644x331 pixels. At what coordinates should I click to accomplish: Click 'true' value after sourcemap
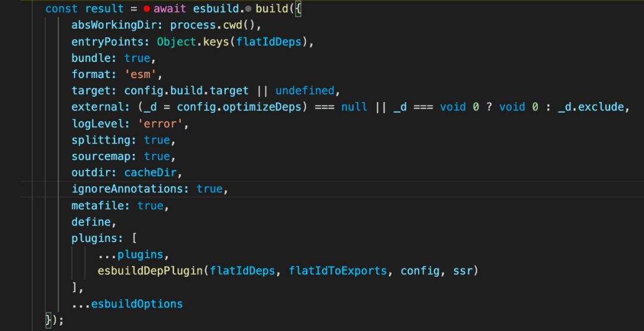157,156
